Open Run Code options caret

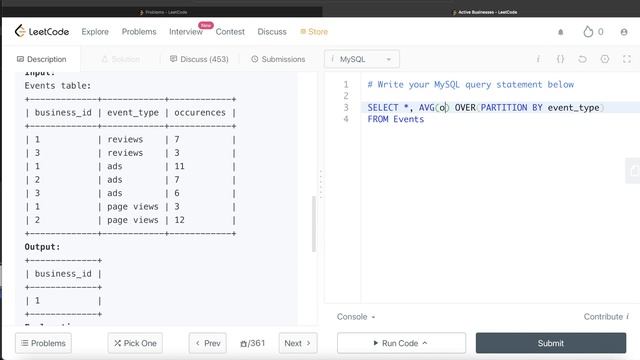425,343
